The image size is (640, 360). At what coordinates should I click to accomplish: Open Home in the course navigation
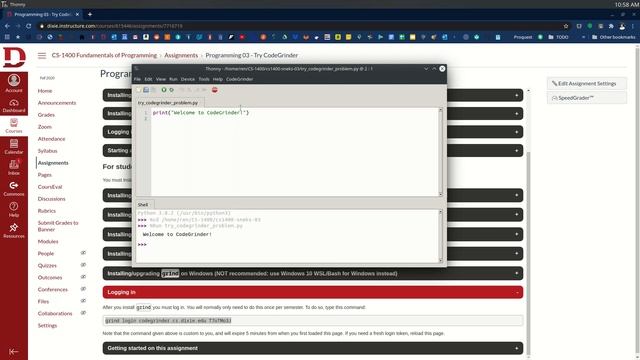(45, 91)
